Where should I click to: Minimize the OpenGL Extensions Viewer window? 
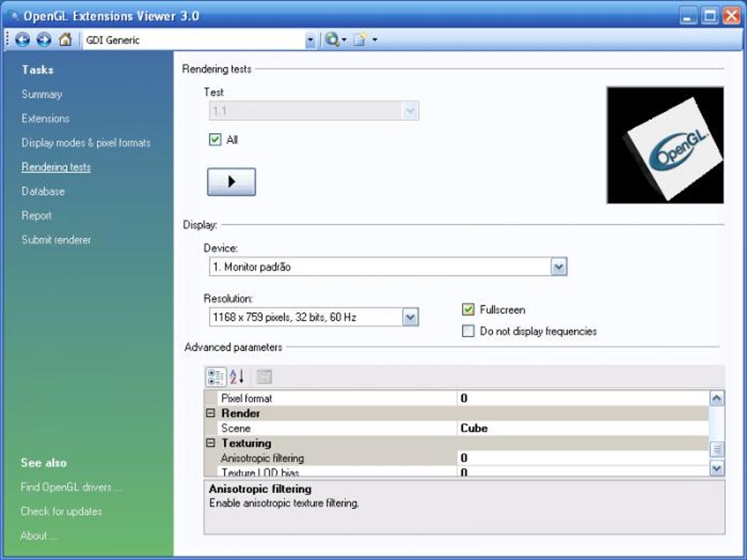[x=688, y=15]
